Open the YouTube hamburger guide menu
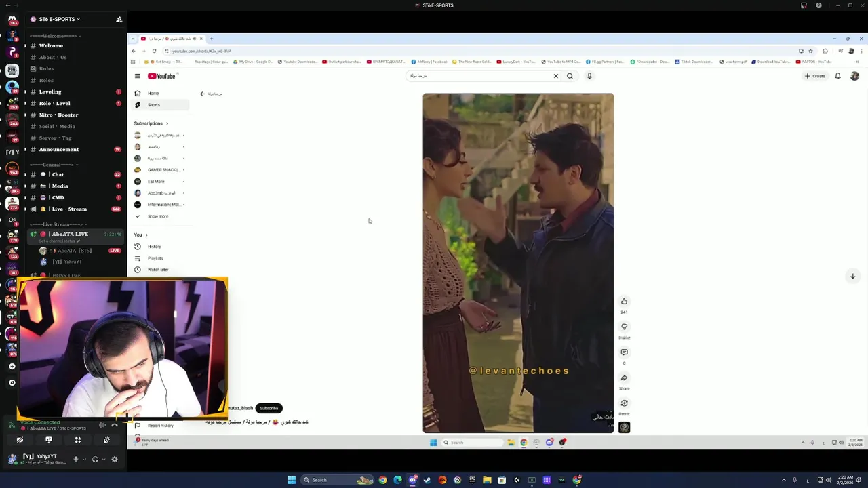Screen dimensions: 868x488 [x=137, y=76]
